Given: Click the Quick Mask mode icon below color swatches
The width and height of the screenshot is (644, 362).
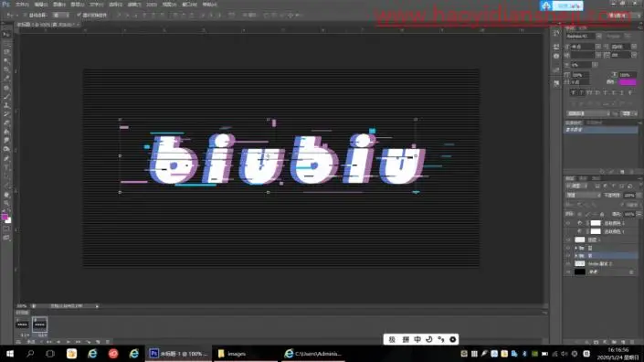Looking at the screenshot, I should click(6, 229).
